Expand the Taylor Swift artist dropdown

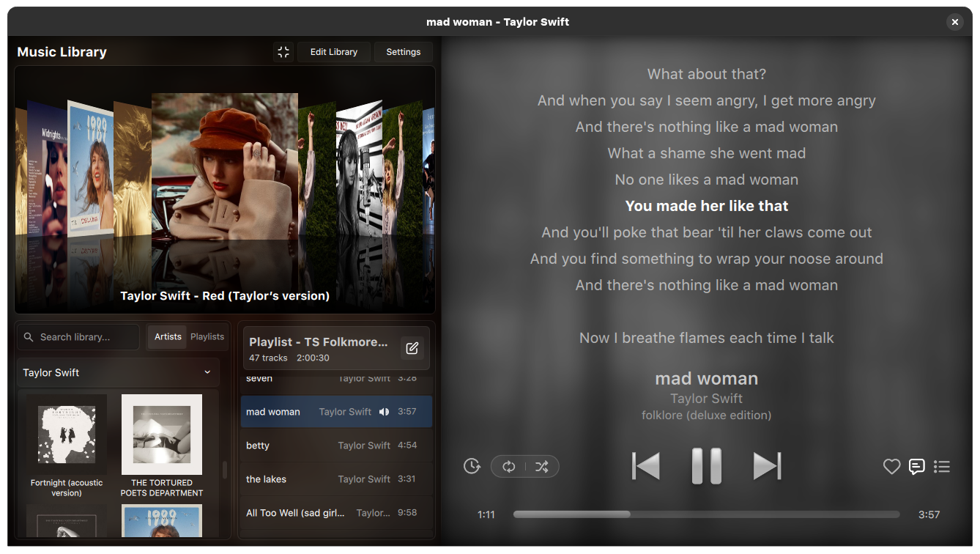click(x=118, y=373)
